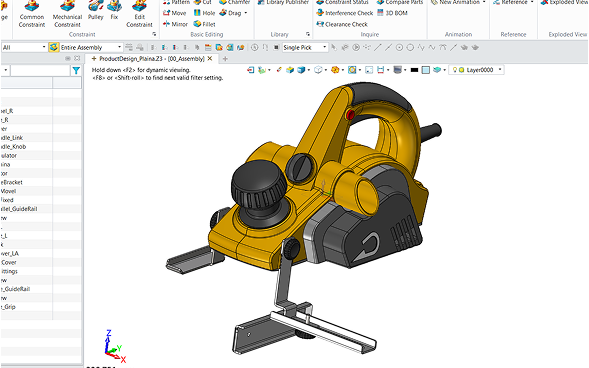Open the 3D BOM tool

click(x=392, y=13)
